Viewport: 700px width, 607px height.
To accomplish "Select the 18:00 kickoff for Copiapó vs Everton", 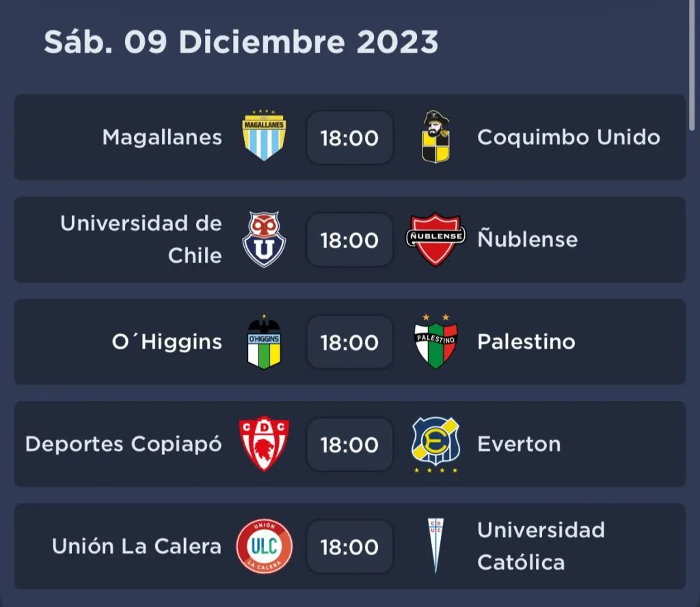I will click(x=350, y=445).
